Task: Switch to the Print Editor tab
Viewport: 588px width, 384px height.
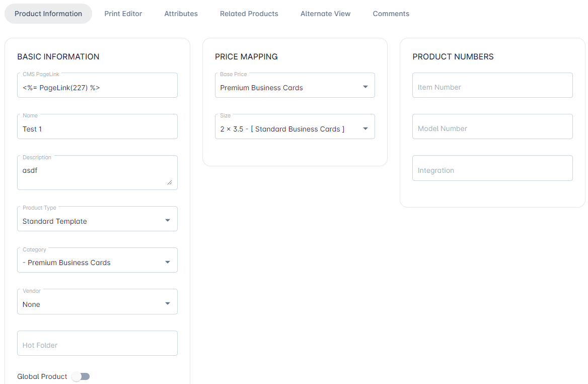Action: pyautogui.click(x=123, y=14)
